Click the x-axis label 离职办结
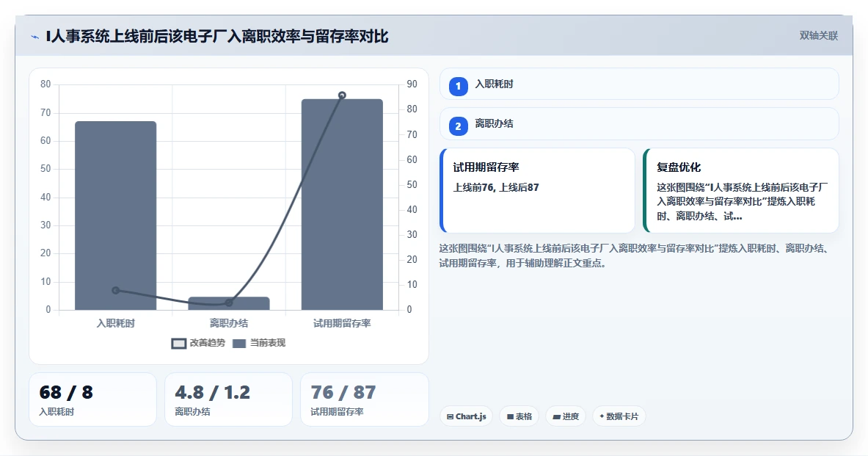Screen dimensions: 868x456 click(x=229, y=324)
